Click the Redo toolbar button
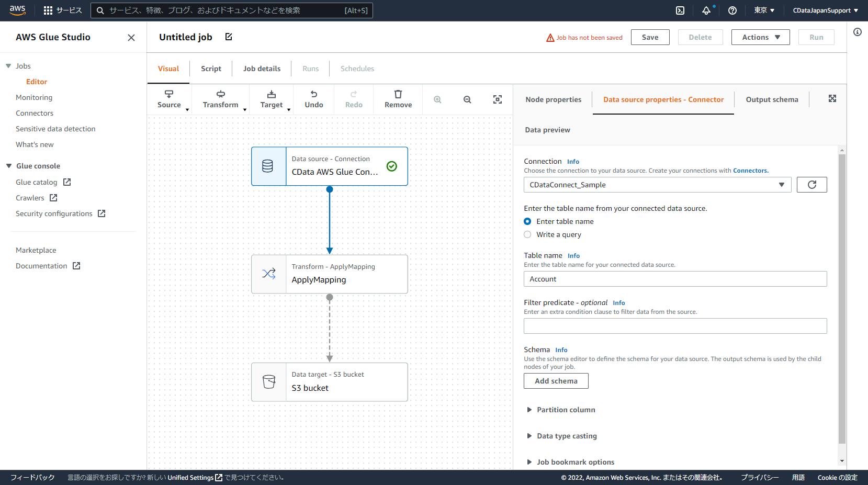This screenshot has width=868, height=485. pos(354,99)
